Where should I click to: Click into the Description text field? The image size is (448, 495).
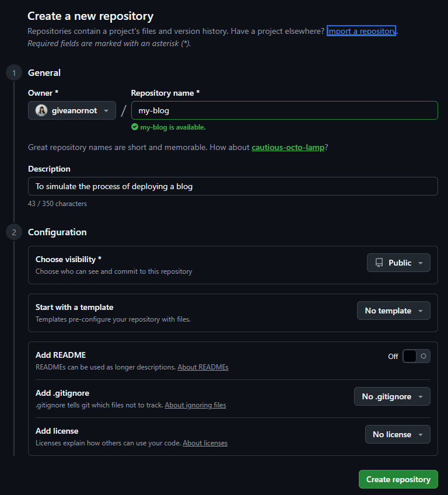click(233, 186)
